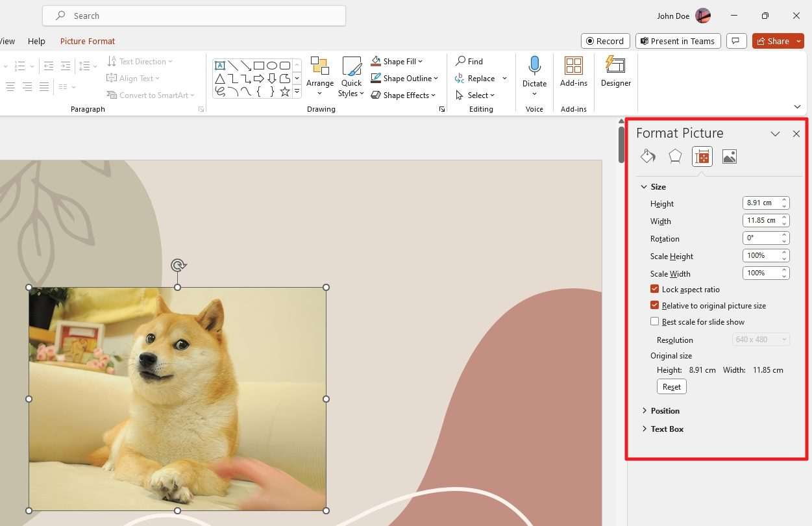This screenshot has width=812, height=526.
Task: Enable Best scale for slide show
Action: pos(654,321)
